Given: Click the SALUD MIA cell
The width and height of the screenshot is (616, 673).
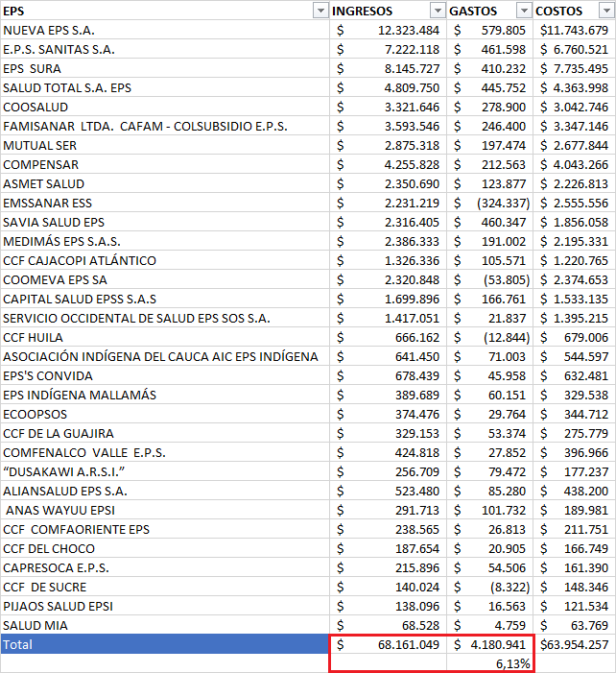Looking at the screenshot, I should click(x=165, y=625).
